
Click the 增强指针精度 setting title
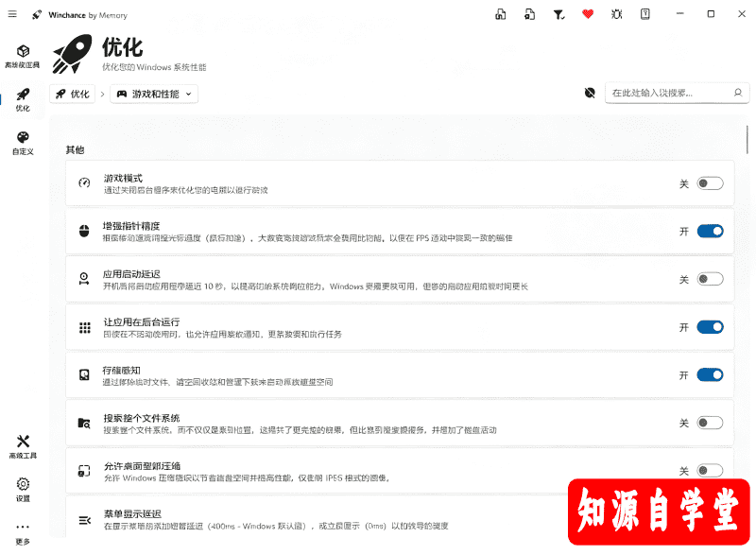point(131,226)
